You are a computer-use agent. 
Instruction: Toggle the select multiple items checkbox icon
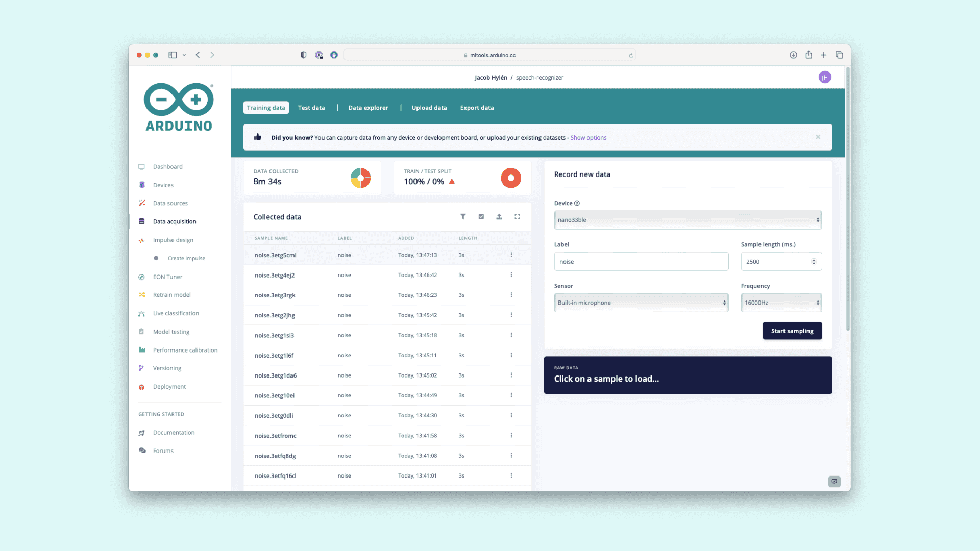[481, 217]
